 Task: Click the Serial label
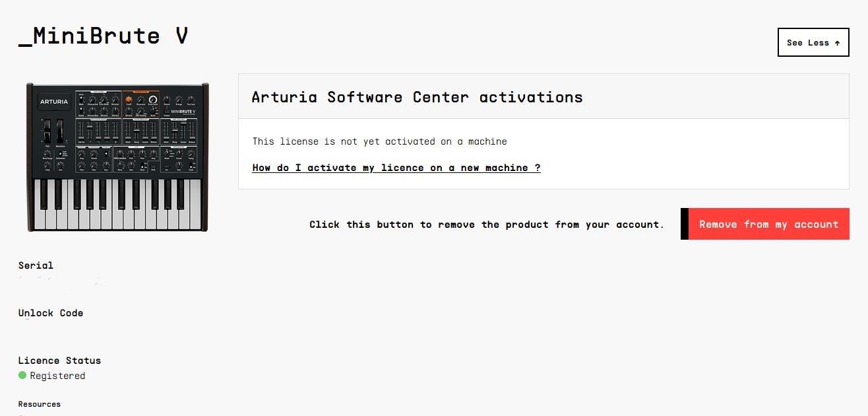(36, 265)
